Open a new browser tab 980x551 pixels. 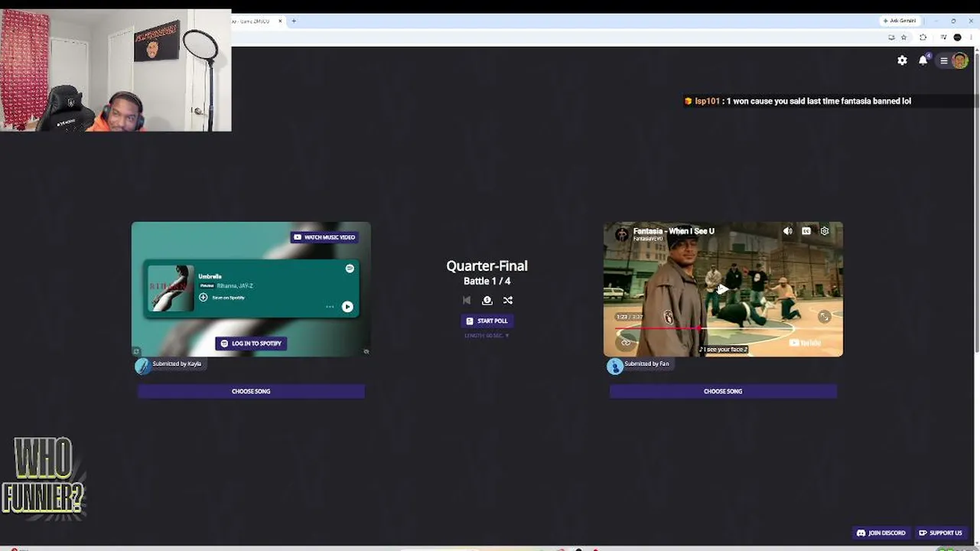point(294,21)
